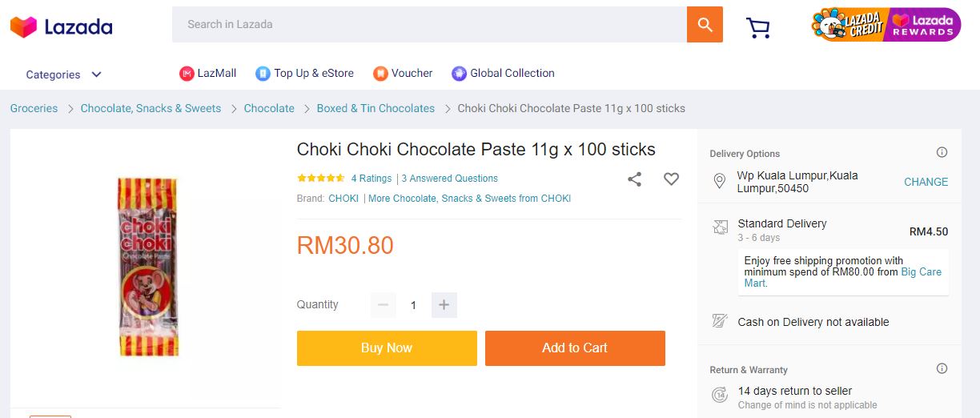Expand the Categories dropdown
This screenshot has height=418, width=980.
click(x=64, y=74)
